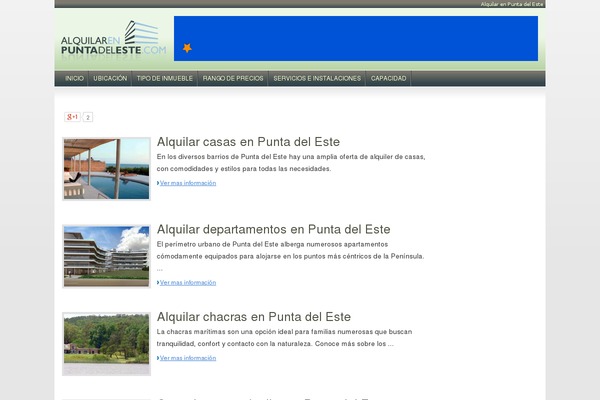Screen dimensions: 600x400
Task: Click text 'La chacras marítimas son una opción ideal'
Action: coord(226,331)
